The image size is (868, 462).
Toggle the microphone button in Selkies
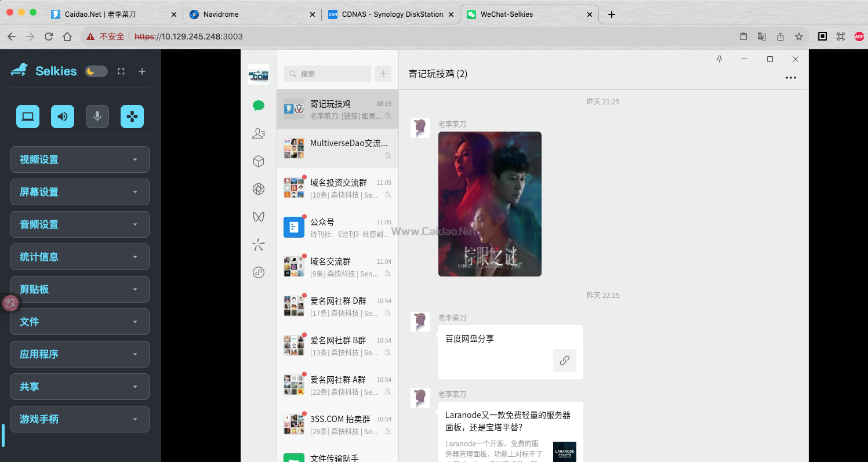click(97, 117)
